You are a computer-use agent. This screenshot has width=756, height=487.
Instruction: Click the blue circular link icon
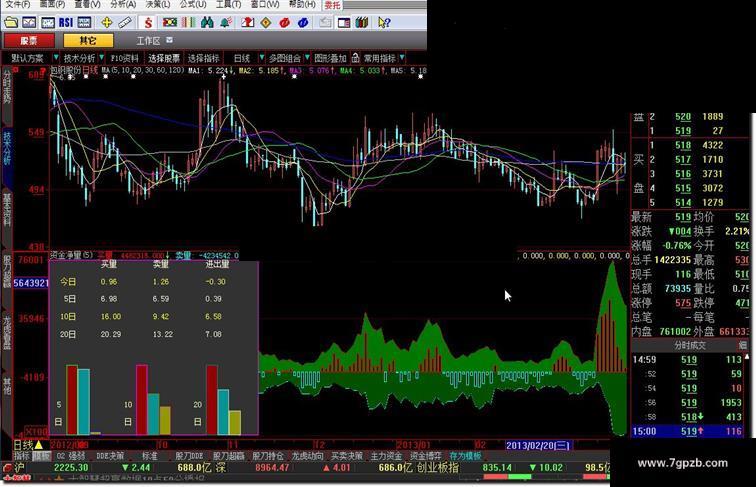(303, 23)
